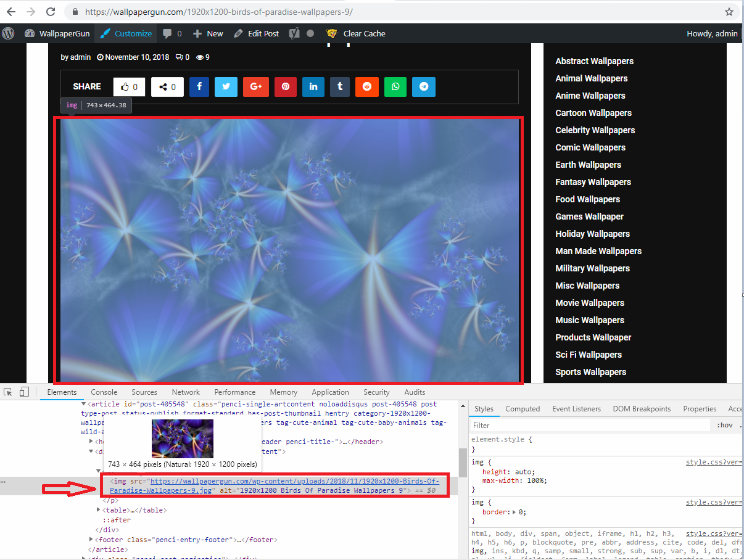Share the post on Facebook
744x560 pixels.
click(199, 87)
